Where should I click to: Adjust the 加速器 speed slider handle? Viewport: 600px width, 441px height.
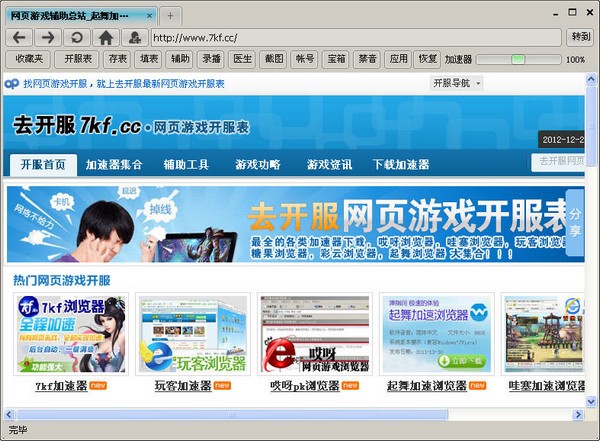click(x=518, y=59)
